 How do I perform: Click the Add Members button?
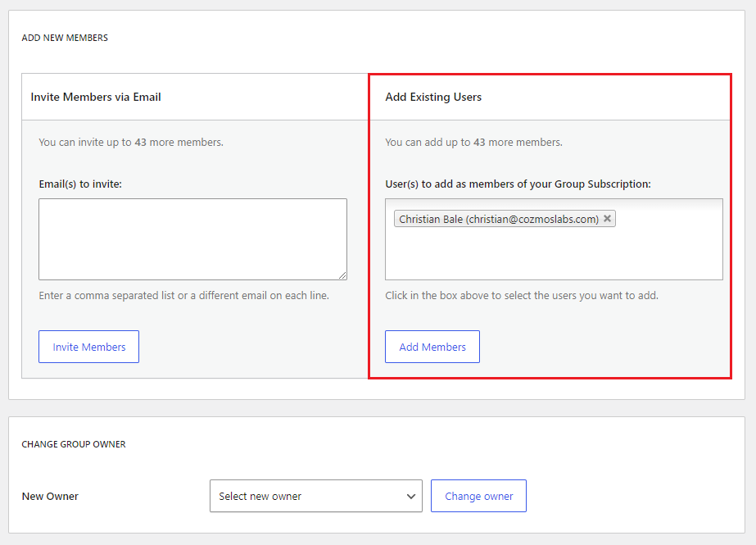(432, 347)
